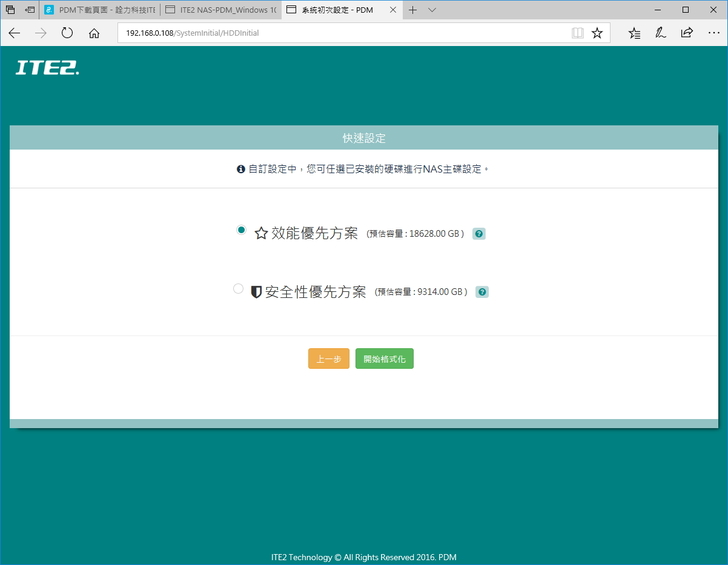This screenshot has width=728, height=565.
Task: Switch to PDM下載頁面 tab
Action: 100,10
